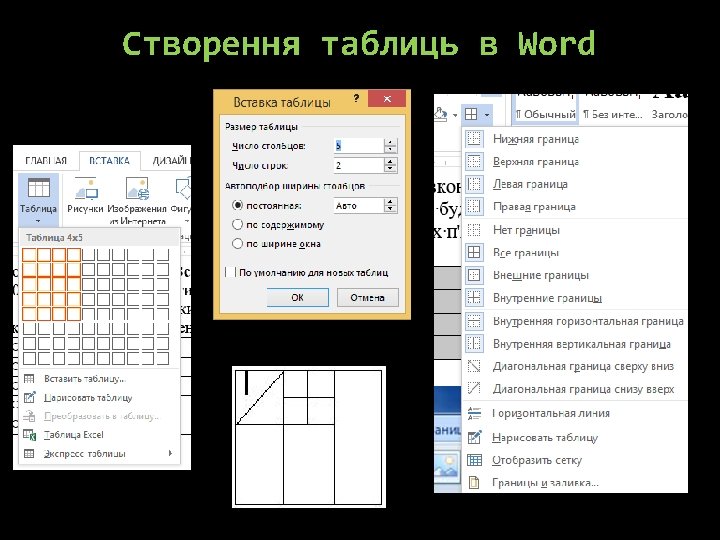Click the Авто width spinner arrows
Image resolution: width=720 pixels, height=540 pixels.
pos(390,205)
